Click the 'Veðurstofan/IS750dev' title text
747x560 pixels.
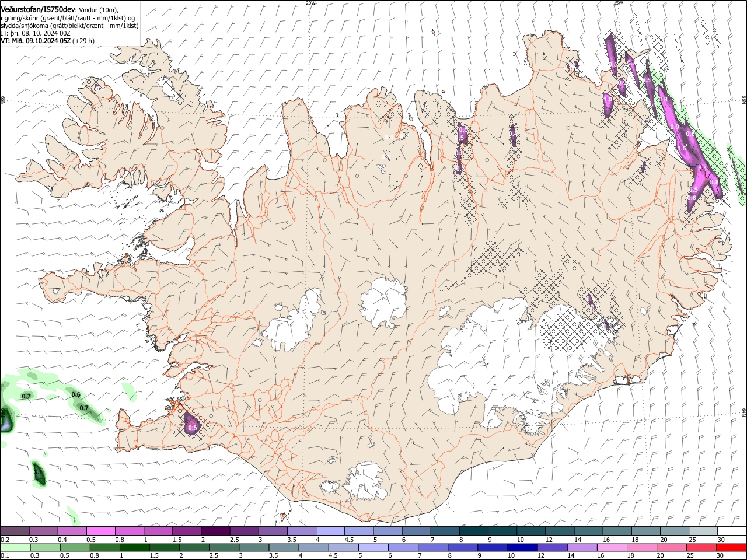38,10
